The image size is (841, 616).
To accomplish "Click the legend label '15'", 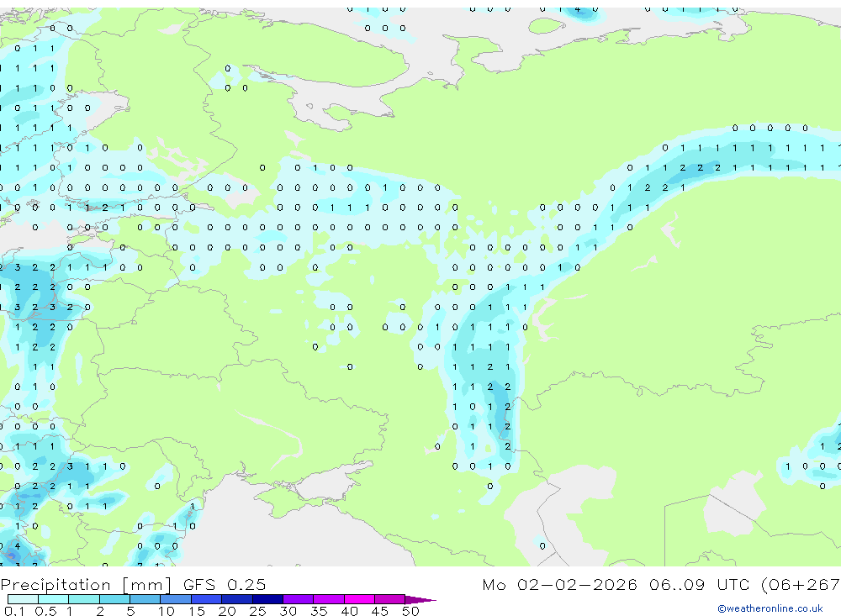I will click(x=196, y=611).
